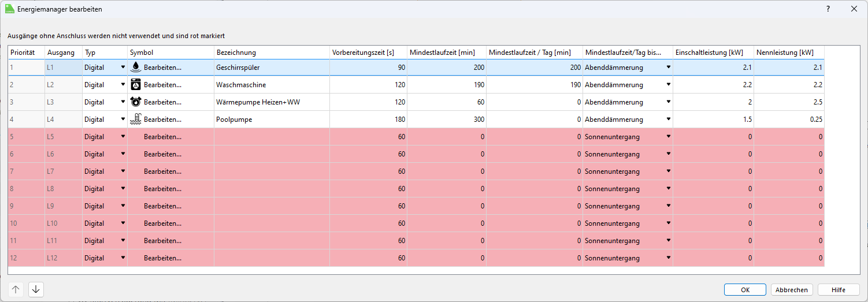The width and height of the screenshot is (868, 302).
Task: Open the Typ dropdown for output L1
Action: coord(123,67)
